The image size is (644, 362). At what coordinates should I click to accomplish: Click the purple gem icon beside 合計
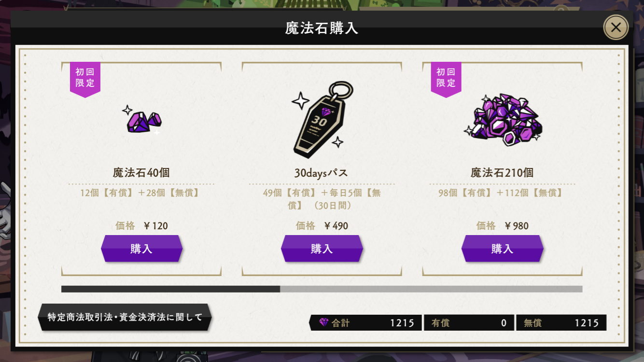tap(323, 322)
